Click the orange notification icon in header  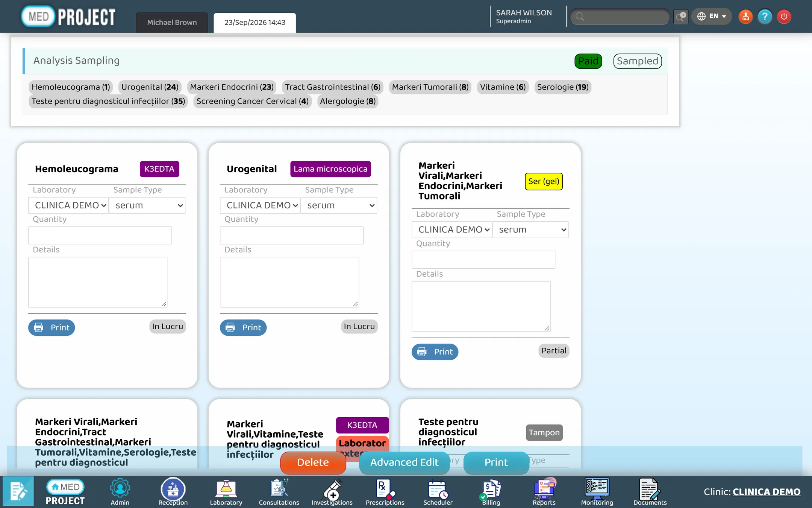pos(745,17)
